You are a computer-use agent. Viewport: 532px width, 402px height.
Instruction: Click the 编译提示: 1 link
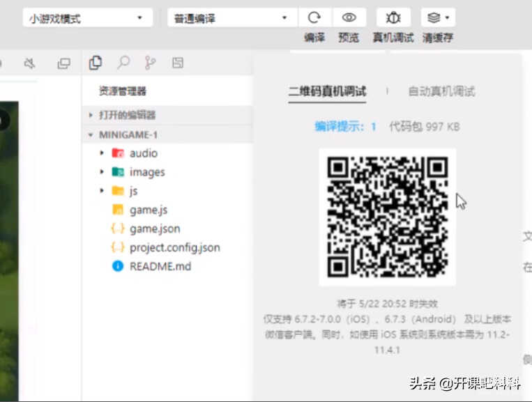tap(345, 126)
